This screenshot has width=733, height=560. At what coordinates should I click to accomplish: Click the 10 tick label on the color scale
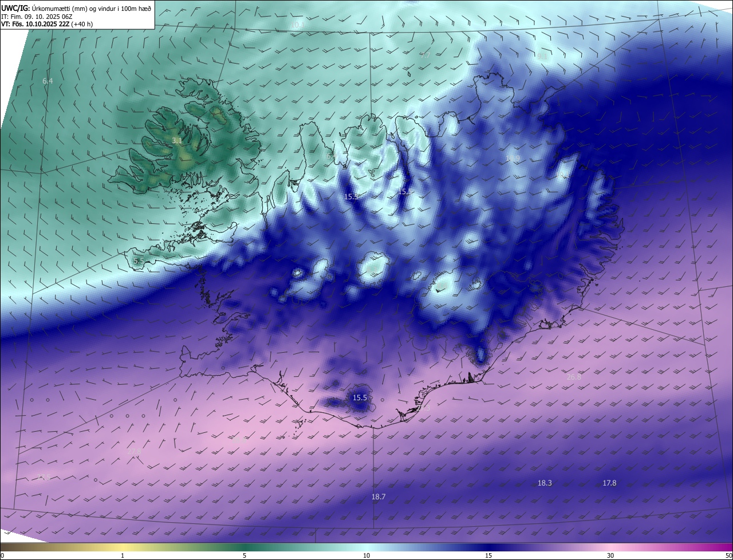366,555
